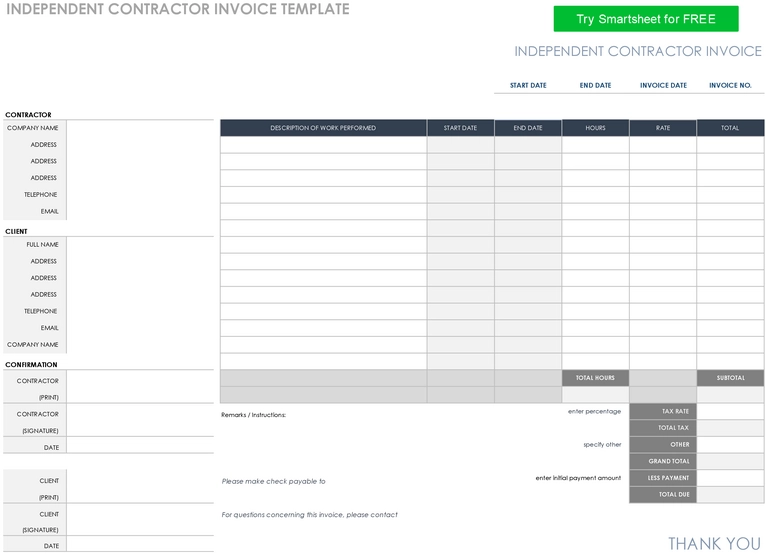Select the INVOICE NO. header field

coord(730,85)
